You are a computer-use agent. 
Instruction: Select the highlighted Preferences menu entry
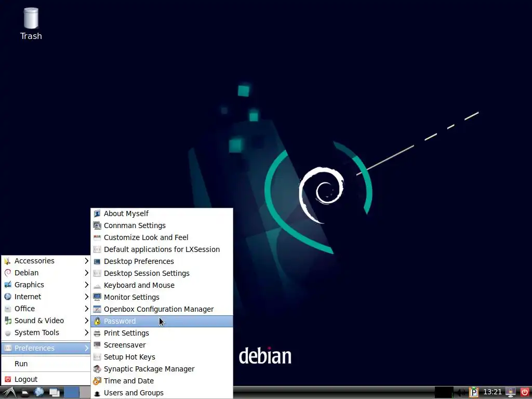pyautogui.click(x=46, y=348)
